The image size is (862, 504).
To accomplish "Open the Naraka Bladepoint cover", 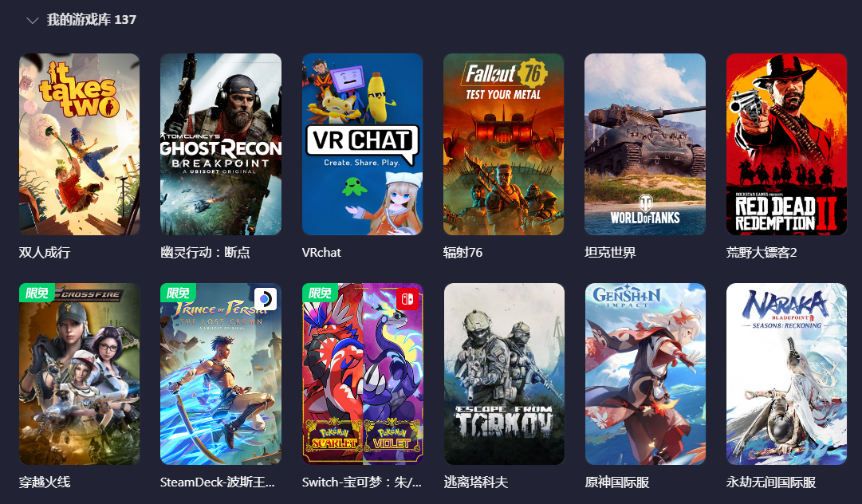I will click(x=787, y=374).
